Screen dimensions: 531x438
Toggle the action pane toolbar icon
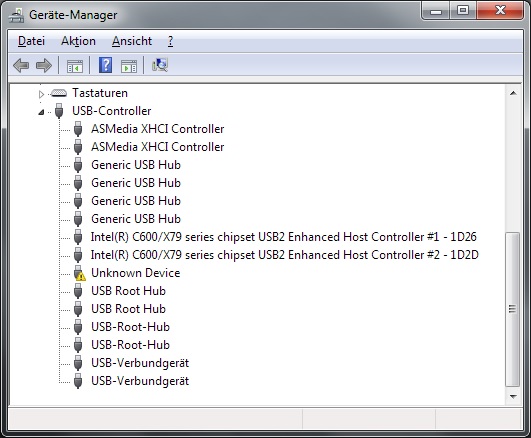(129, 65)
